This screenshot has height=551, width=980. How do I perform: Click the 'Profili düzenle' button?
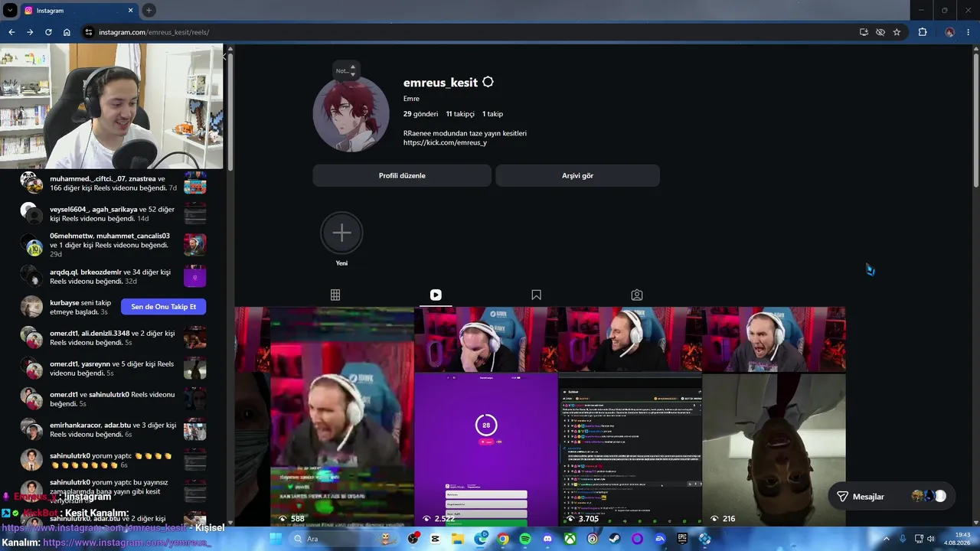(402, 175)
